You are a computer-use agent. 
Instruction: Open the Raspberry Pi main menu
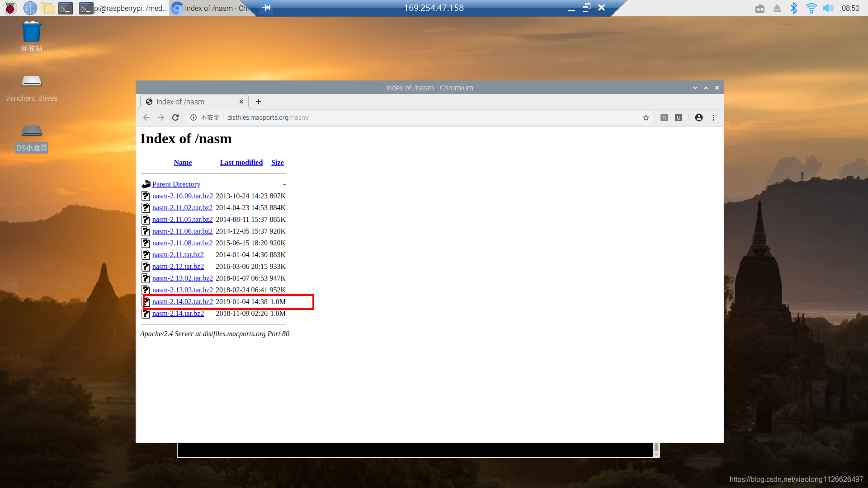(10, 8)
